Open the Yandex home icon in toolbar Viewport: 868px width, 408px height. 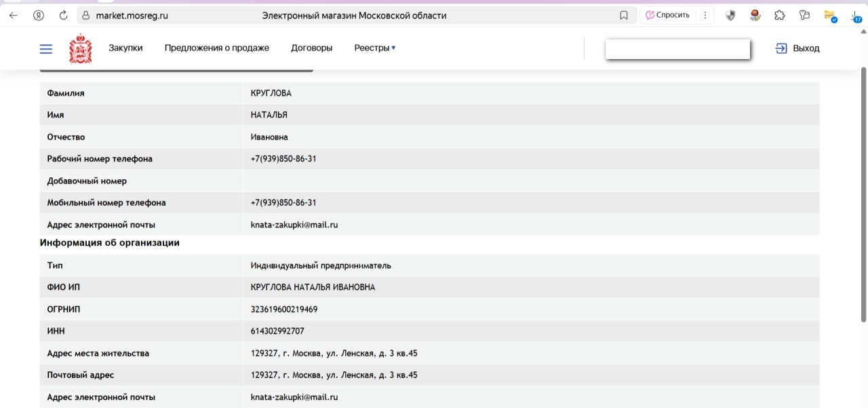coord(39,15)
